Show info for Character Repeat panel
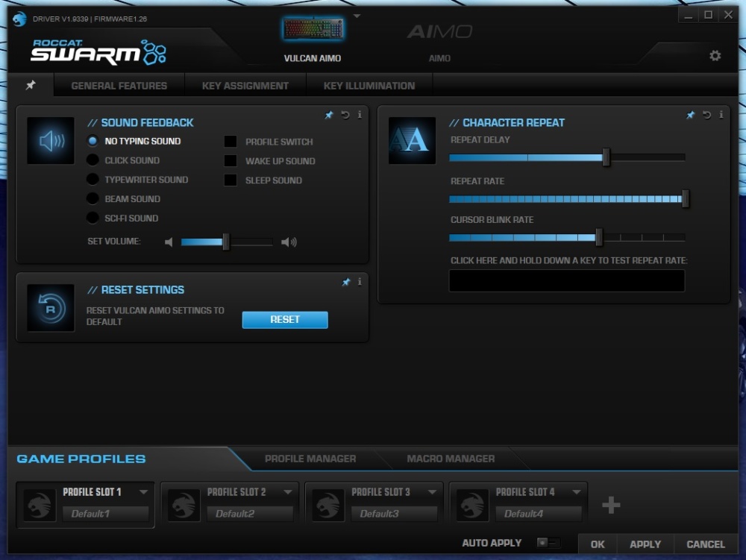The width and height of the screenshot is (746, 560). (721, 115)
